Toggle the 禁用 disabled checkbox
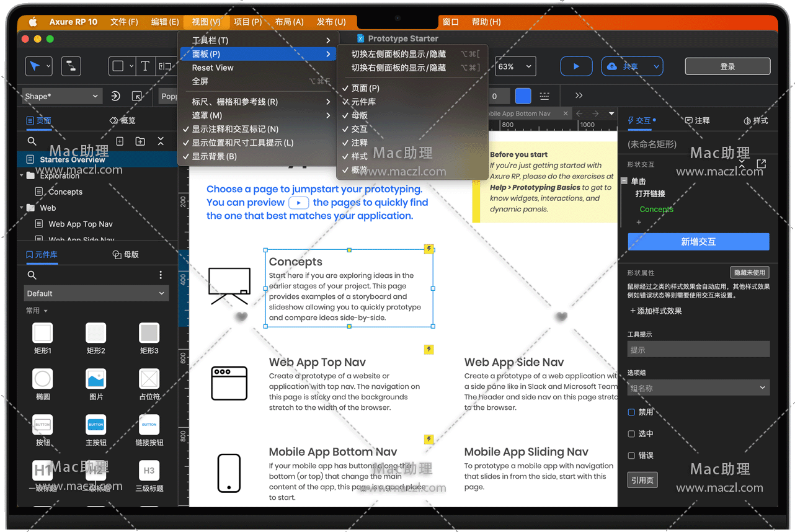The width and height of the screenshot is (795, 532). [x=631, y=412]
